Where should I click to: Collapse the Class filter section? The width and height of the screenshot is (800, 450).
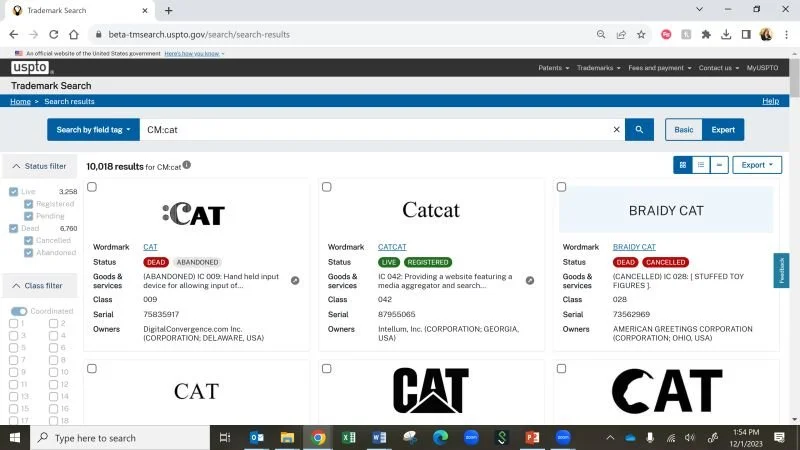click(40, 286)
